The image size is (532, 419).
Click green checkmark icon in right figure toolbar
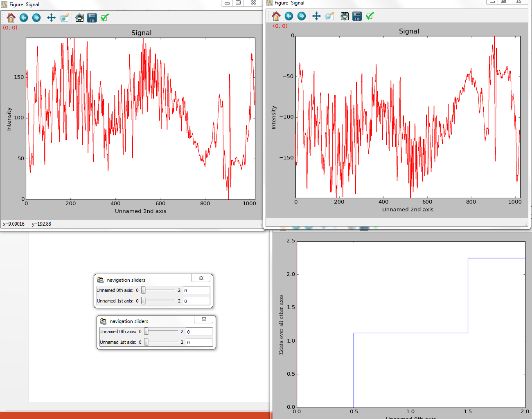point(370,16)
